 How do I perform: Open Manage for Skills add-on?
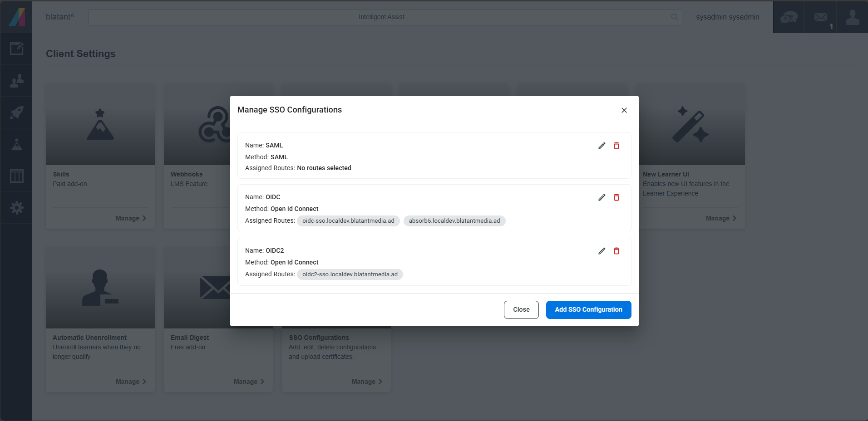point(131,218)
